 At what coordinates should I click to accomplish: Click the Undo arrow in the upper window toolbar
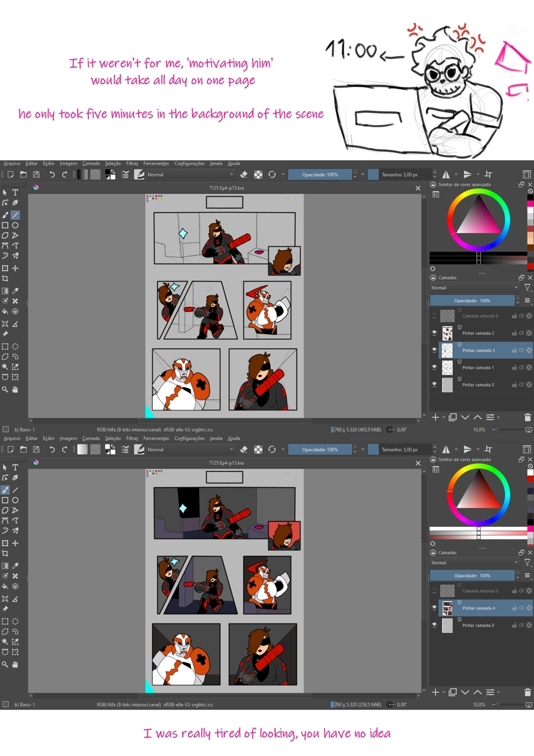tap(52, 175)
